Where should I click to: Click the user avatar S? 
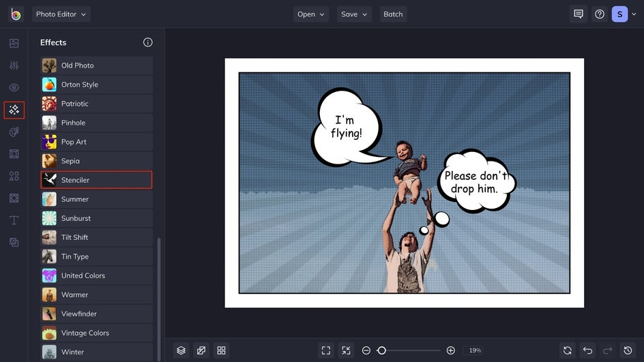619,14
